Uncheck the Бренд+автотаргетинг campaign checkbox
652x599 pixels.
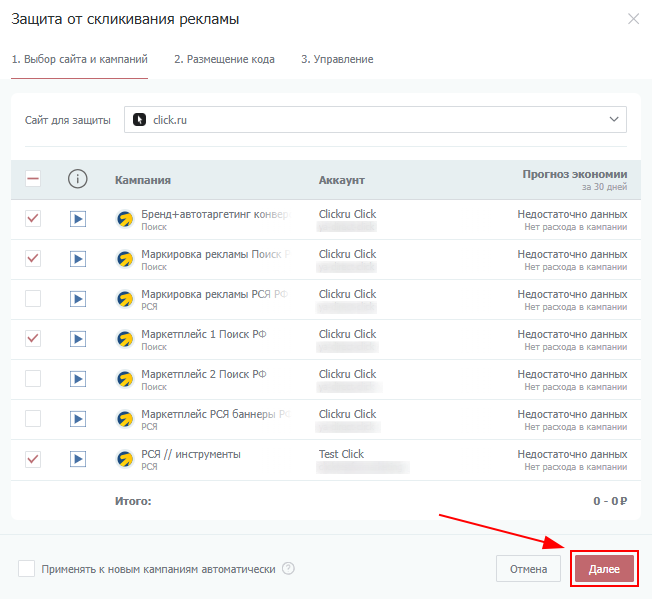click(33, 219)
